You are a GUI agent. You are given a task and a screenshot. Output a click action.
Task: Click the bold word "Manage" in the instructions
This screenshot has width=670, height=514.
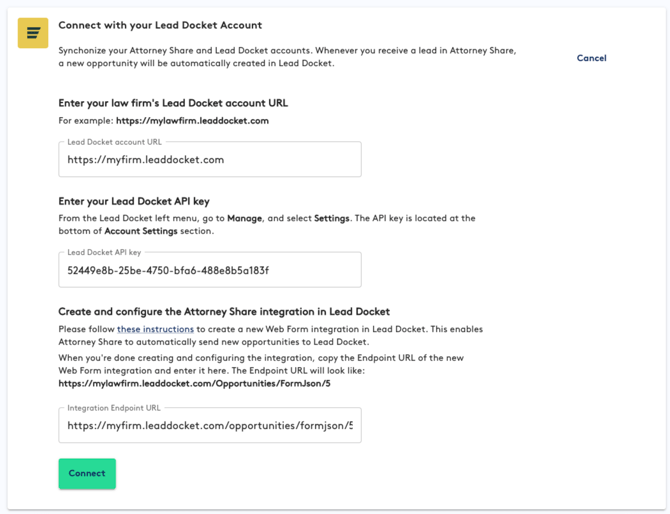click(245, 218)
